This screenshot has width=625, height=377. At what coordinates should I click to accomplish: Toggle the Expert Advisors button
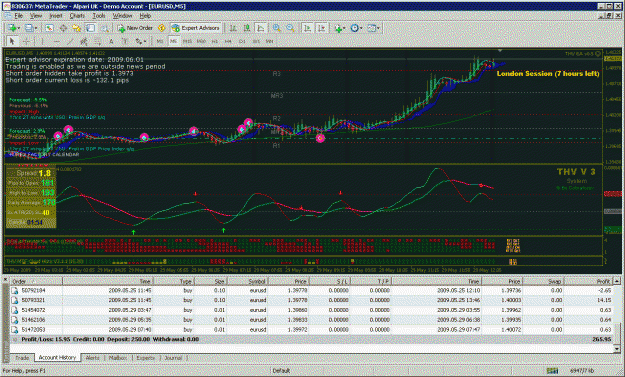pyautogui.click(x=196, y=28)
